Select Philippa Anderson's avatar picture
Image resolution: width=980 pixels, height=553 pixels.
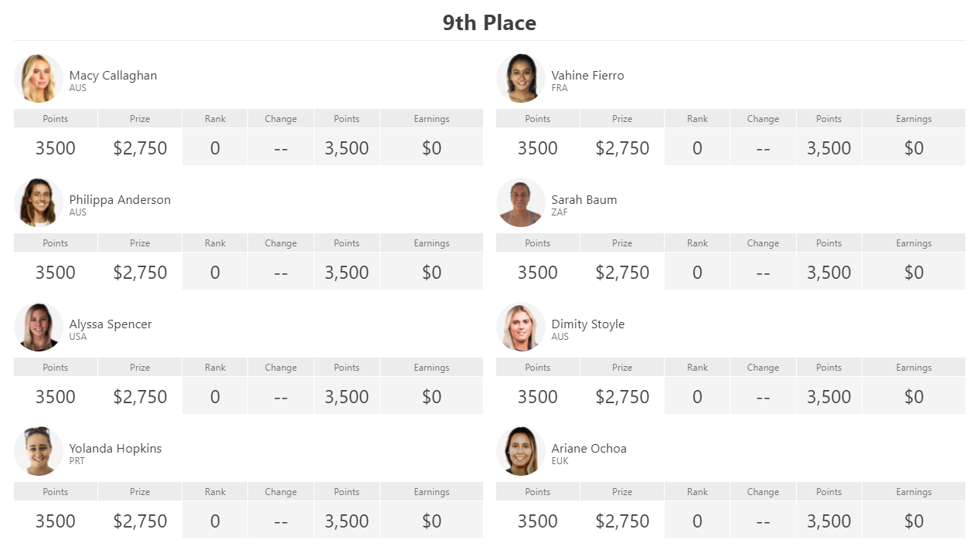pyautogui.click(x=39, y=202)
